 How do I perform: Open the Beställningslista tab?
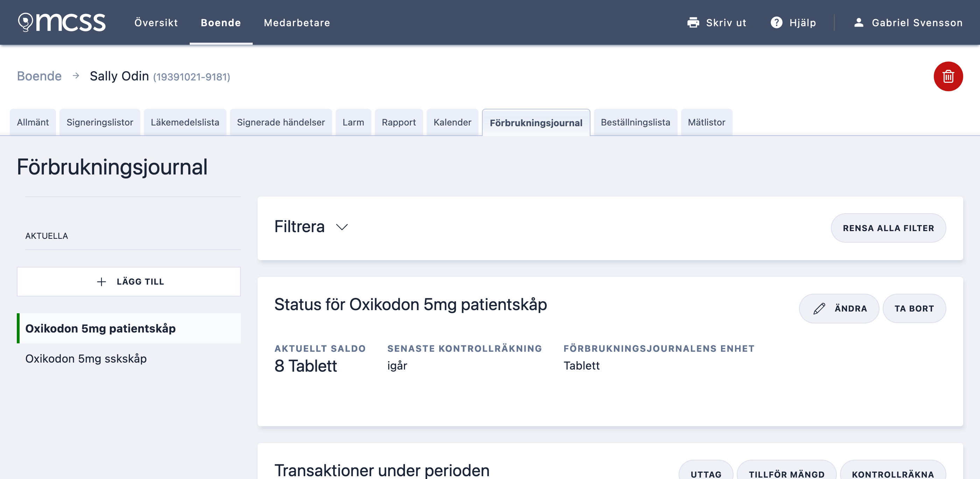click(x=635, y=122)
